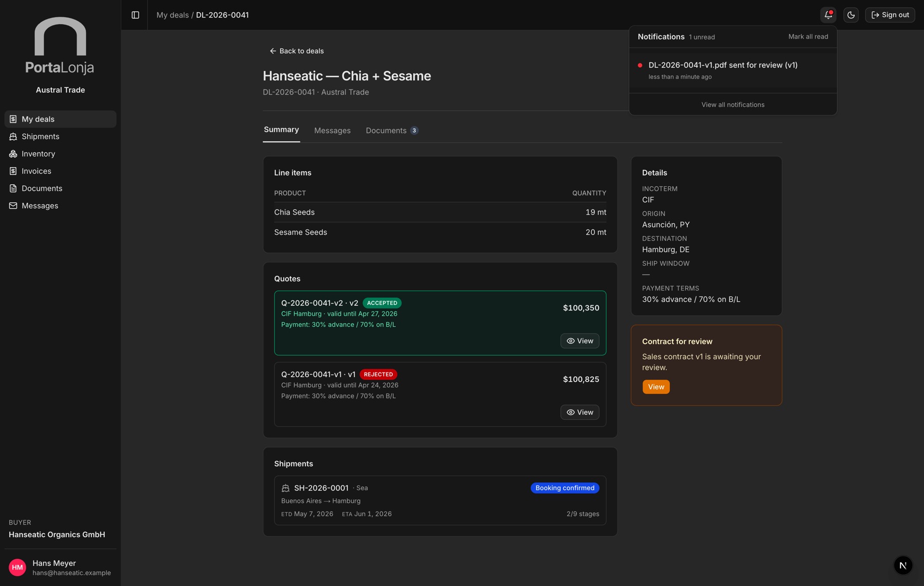924x586 pixels.
Task: Click the 30% advance / 70% on B/L payment terms value
Action: click(691, 300)
